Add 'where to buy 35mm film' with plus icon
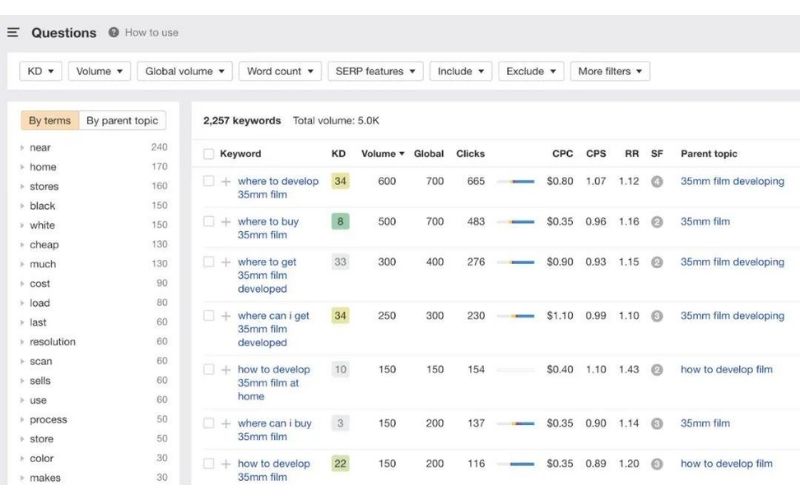The image size is (800, 500). click(226, 222)
